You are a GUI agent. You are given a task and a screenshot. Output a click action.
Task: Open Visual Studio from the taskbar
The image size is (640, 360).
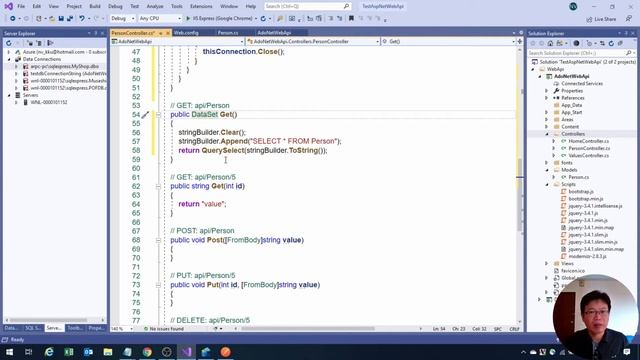[187, 352]
